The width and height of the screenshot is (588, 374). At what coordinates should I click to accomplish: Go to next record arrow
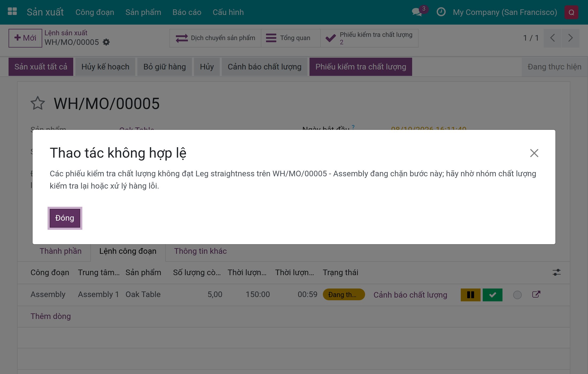point(571,38)
